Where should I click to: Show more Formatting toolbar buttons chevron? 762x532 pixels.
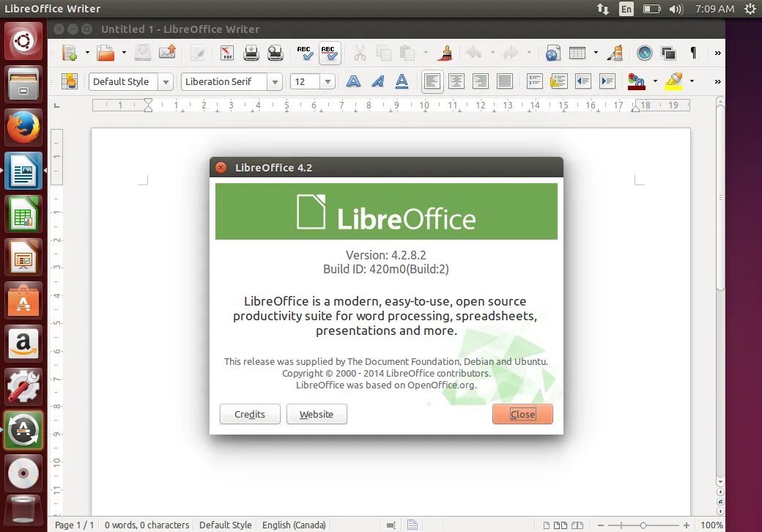coord(718,81)
